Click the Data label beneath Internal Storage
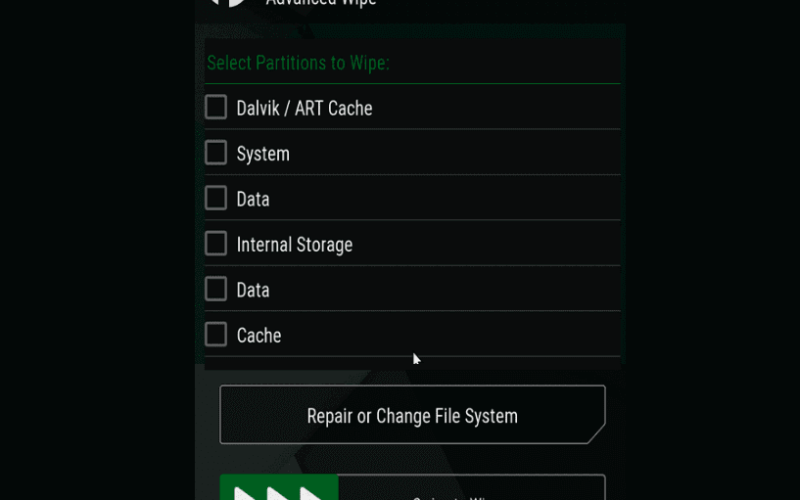 [253, 290]
